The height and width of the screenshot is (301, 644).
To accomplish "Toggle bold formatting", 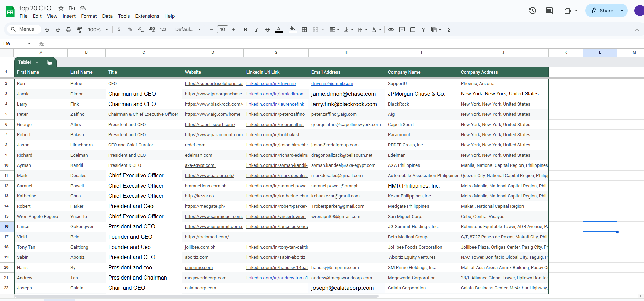I will pyautogui.click(x=245, y=30).
